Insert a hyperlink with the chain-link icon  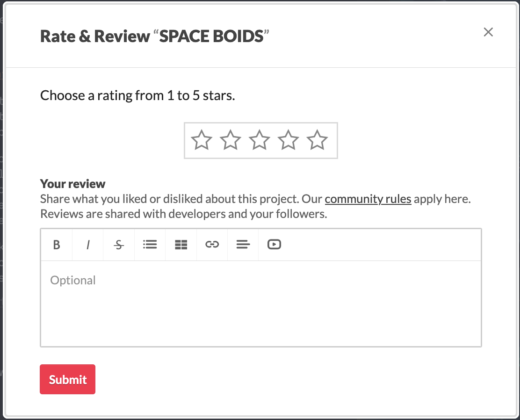[x=212, y=244]
